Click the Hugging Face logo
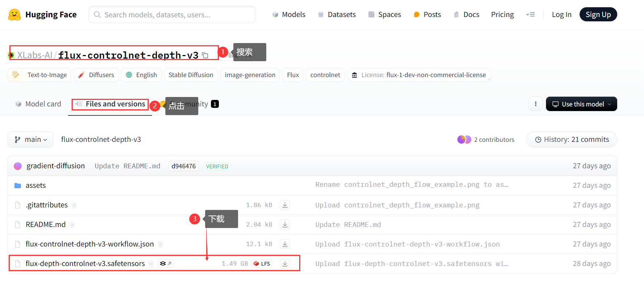 (42, 14)
